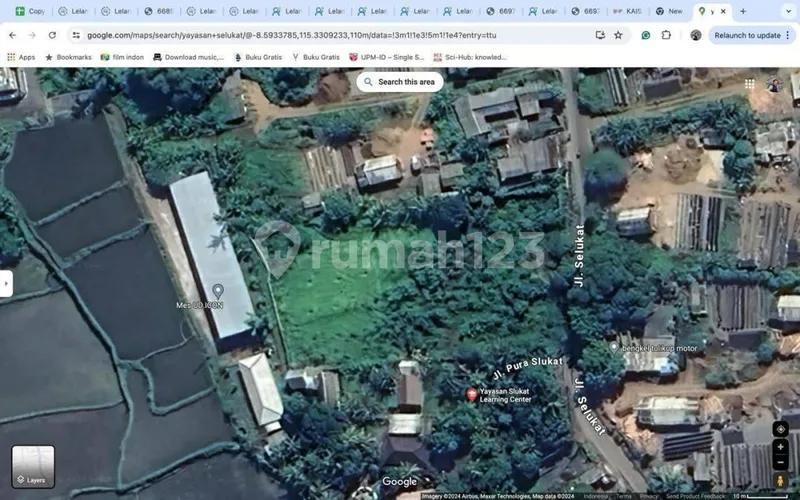800x500 pixels.
Task: Zoom in on the map
Action: point(781,447)
